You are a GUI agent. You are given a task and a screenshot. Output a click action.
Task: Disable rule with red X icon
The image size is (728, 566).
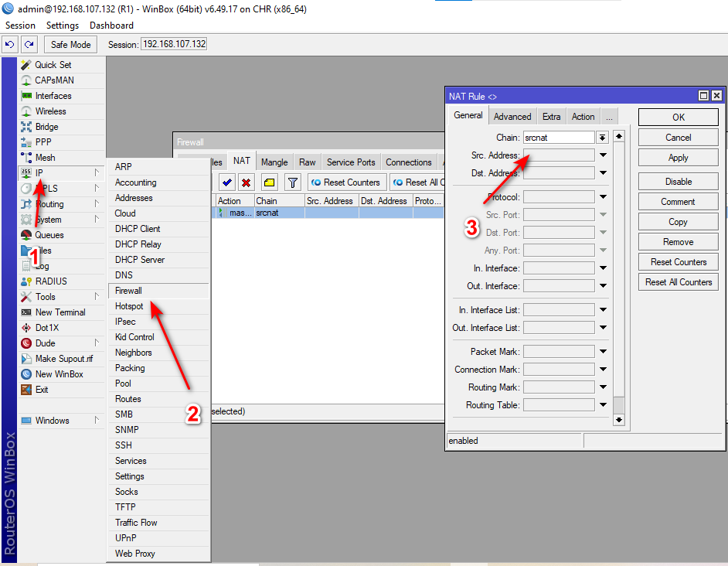tap(246, 182)
